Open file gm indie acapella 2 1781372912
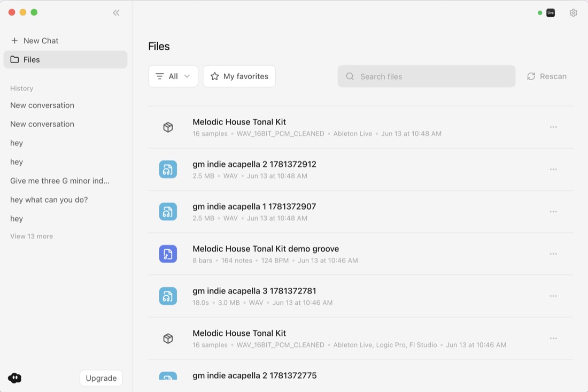This screenshot has width=588, height=392. click(x=360, y=170)
